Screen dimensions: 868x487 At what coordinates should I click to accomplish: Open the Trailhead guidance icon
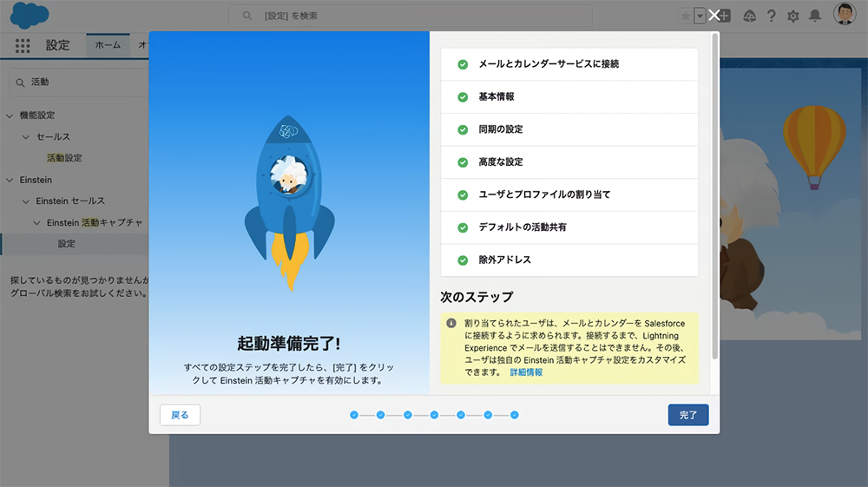(x=750, y=16)
